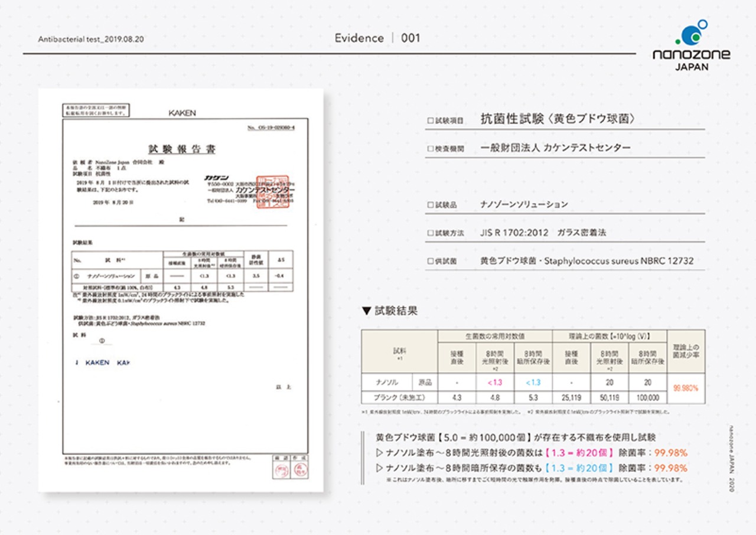This screenshot has width=756, height=535.
Task: Select 一般財団法人 カケンテストセンター text
Action: 556,148
